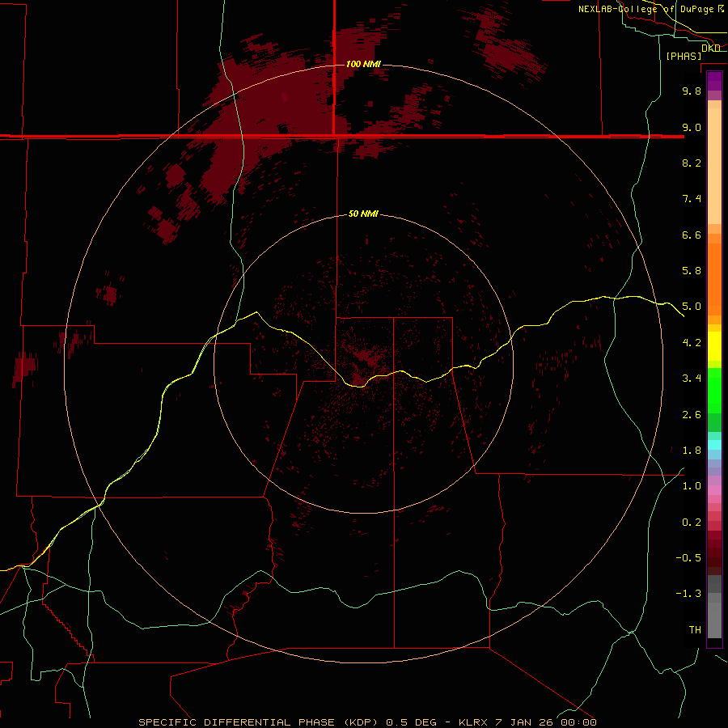Click the 9.0 legend value
The height and width of the screenshot is (728, 728).
(x=692, y=127)
